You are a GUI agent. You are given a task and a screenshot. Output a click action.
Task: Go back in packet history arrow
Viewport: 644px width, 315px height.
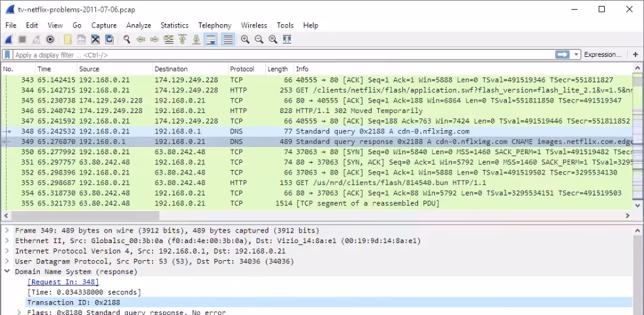[x=141, y=39]
